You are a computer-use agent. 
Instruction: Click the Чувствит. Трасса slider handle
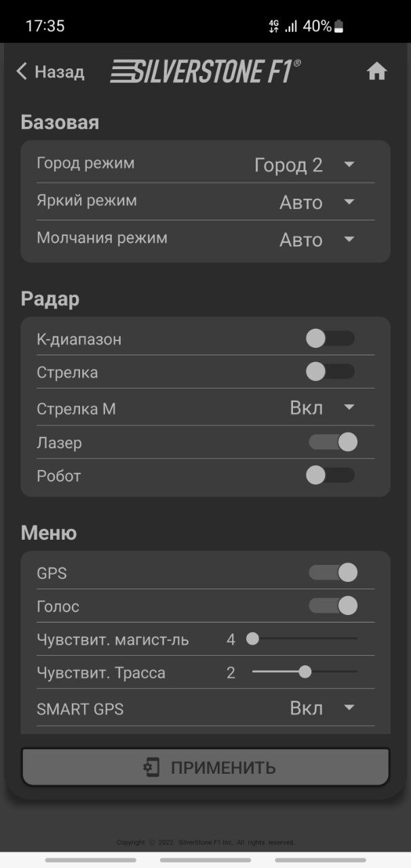tap(305, 672)
